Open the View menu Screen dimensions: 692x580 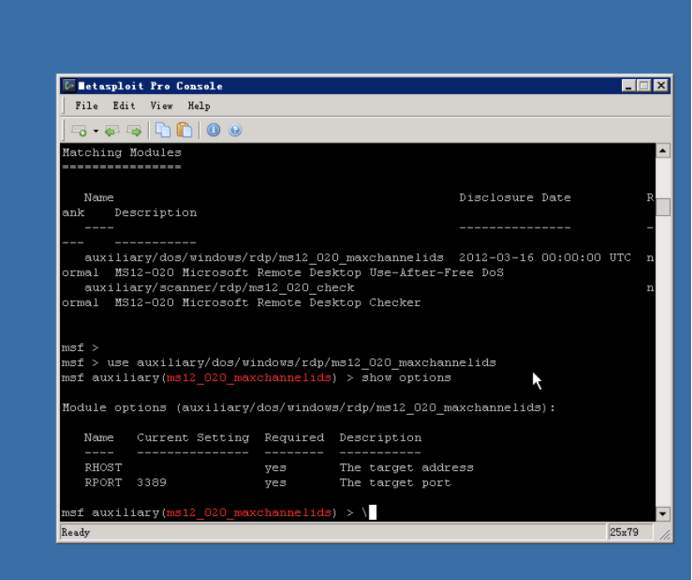161,105
